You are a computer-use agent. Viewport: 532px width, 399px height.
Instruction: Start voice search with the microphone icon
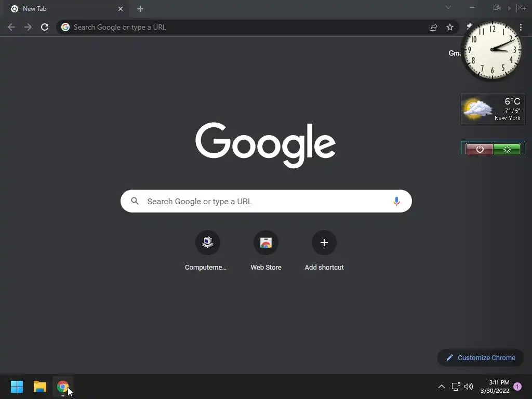coord(396,201)
